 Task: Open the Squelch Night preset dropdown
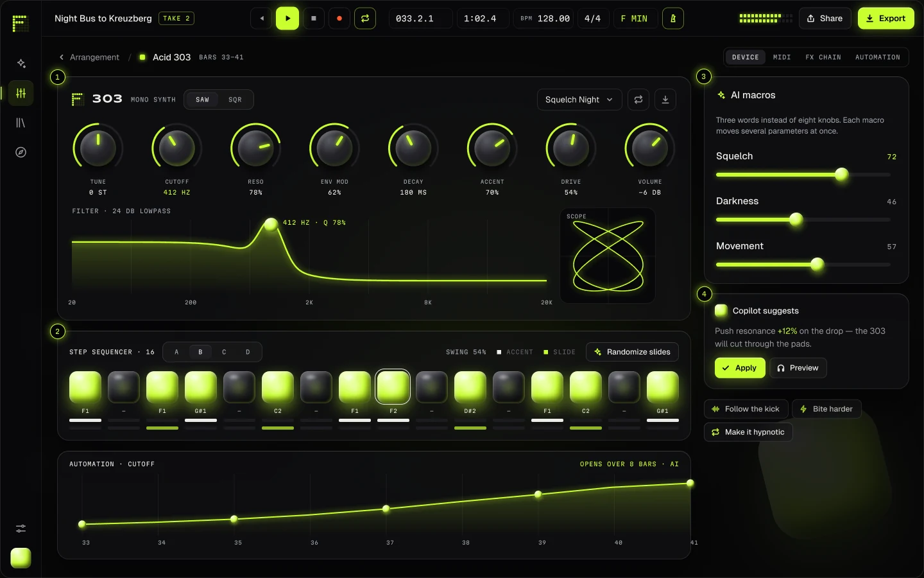(579, 100)
